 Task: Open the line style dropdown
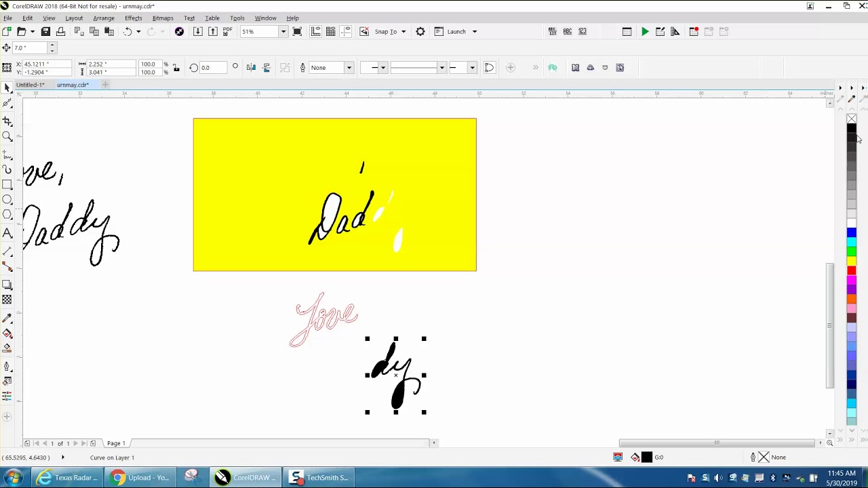(x=441, y=67)
